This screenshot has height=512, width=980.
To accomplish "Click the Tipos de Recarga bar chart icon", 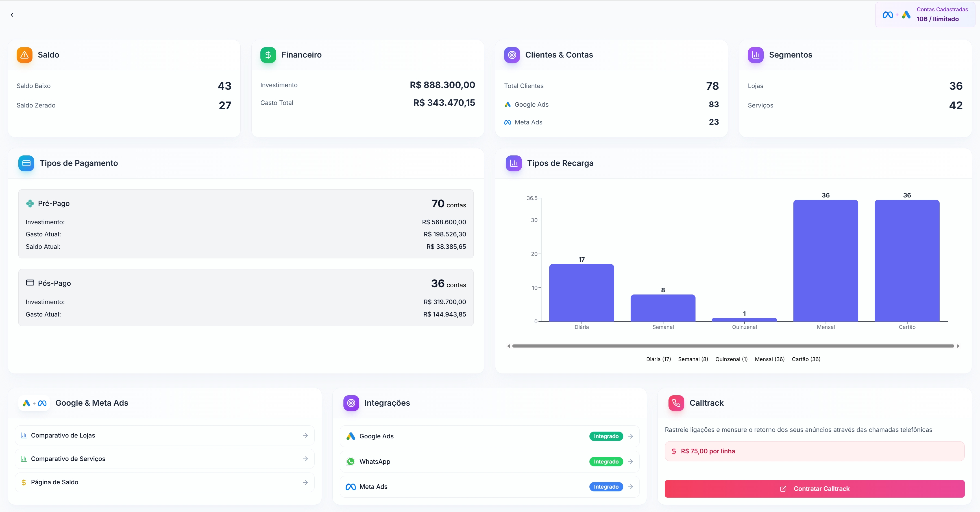I will click(513, 163).
